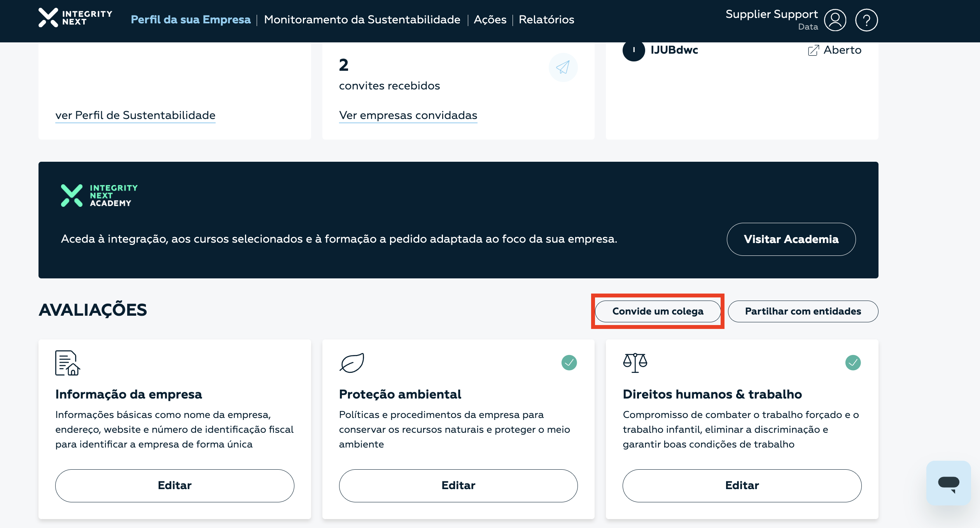The height and width of the screenshot is (528, 980).
Task: Click the green checkmark on Direitos humanos
Action: [853, 363]
